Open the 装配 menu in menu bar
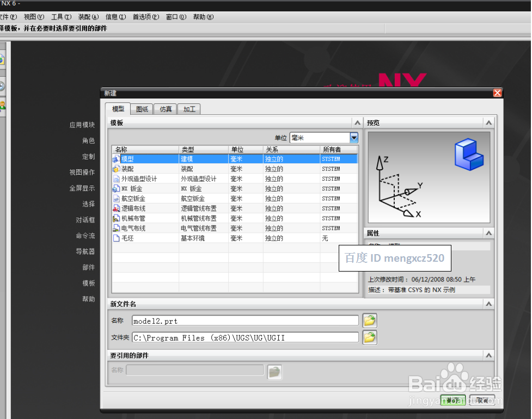 pyautogui.click(x=88, y=17)
